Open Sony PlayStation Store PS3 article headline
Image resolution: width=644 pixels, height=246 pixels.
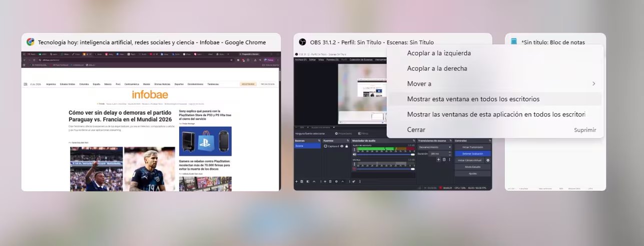205,116
